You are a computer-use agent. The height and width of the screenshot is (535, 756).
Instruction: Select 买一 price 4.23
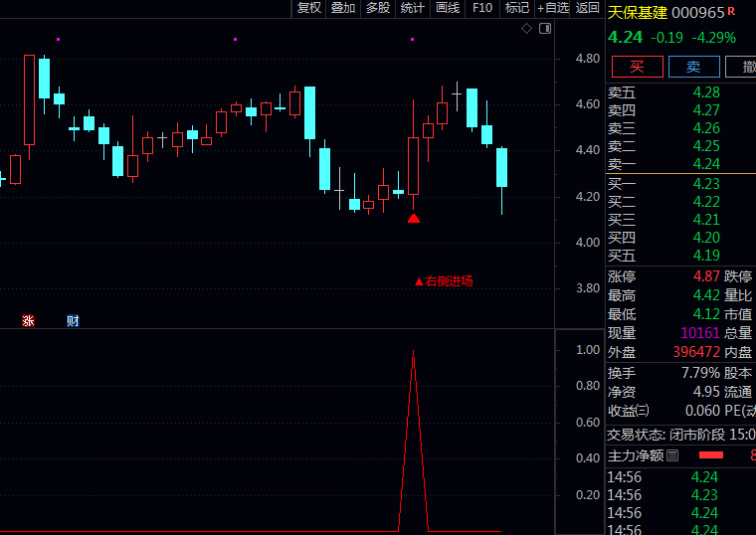pos(706,184)
